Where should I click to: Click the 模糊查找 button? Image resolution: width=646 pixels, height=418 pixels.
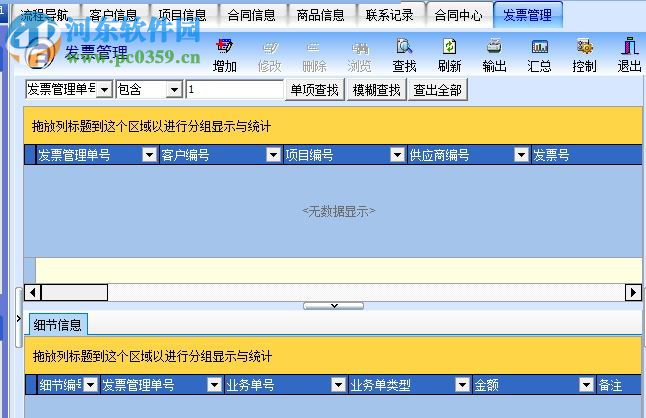pyautogui.click(x=377, y=90)
